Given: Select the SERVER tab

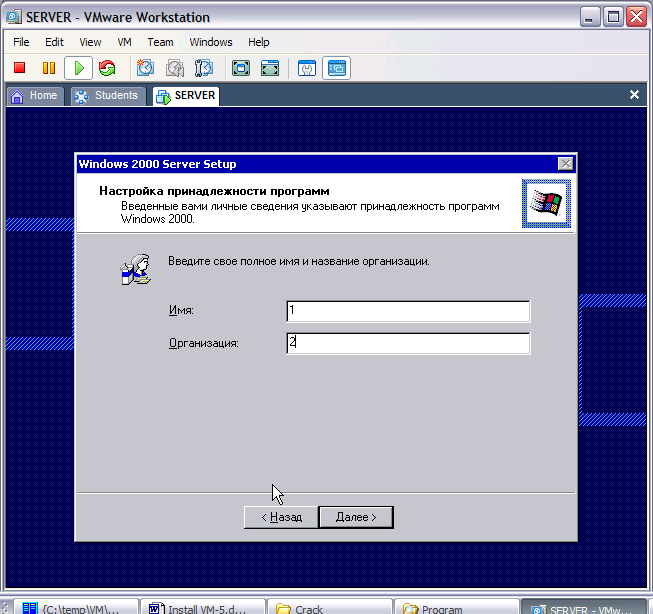Looking at the screenshot, I should (186, 96).
